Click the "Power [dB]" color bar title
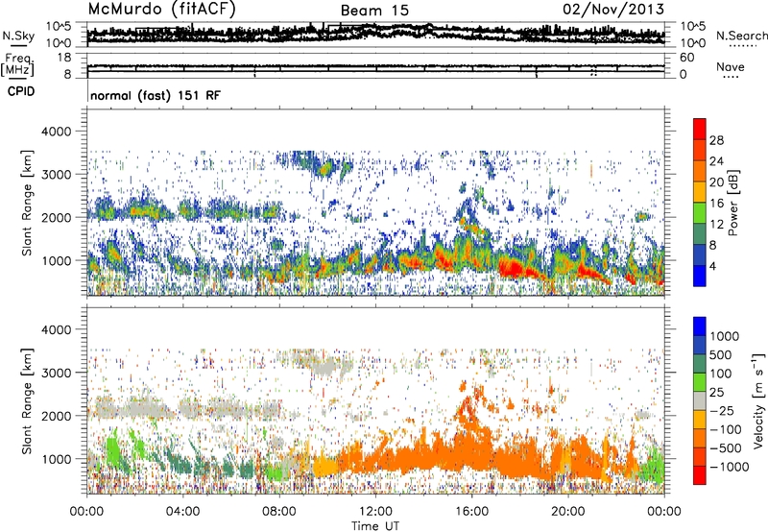Viewport: 768px width, 532px height. (732, 203)
